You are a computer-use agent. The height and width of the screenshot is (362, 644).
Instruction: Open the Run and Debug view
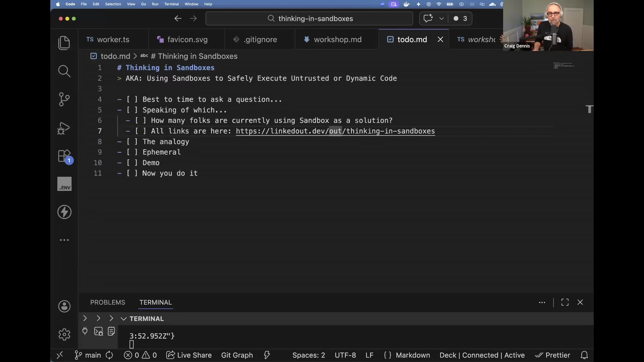pos(64,128)
